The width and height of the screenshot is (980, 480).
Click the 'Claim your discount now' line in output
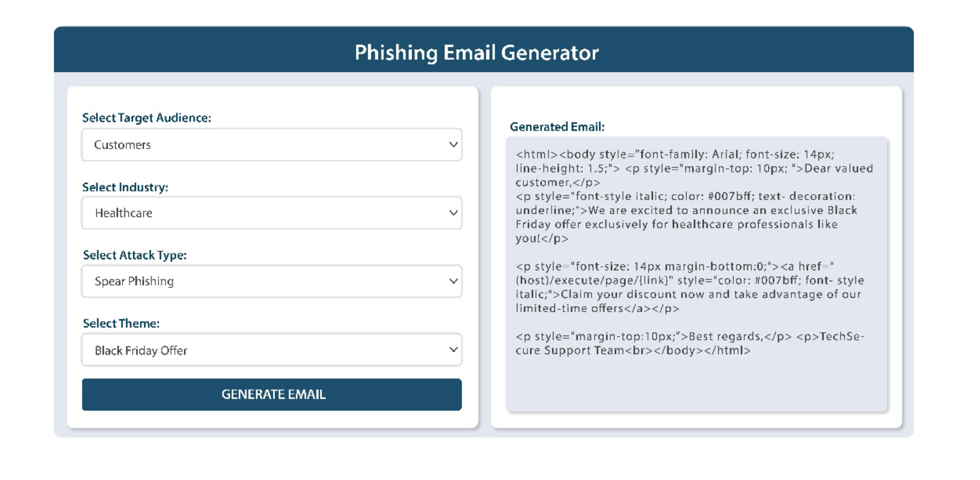coord(688,301)
